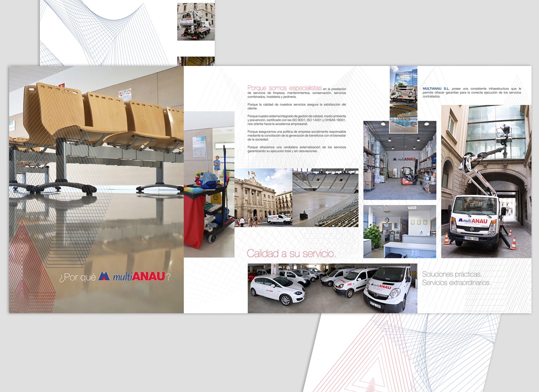The width and height of the screenshot is (539, 392).
Task: Select the "Porque somos especialistas" heading
Action: coord(284,88)
